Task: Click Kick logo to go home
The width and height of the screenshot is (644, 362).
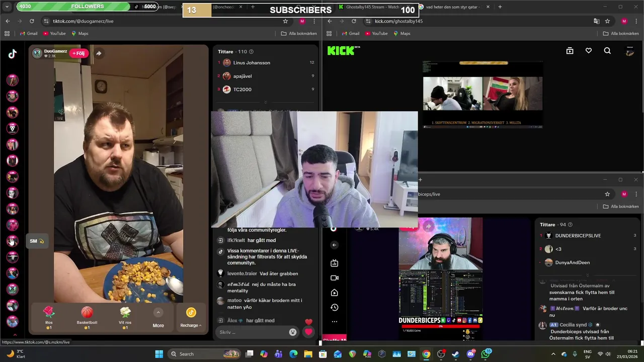Action: 343,50
